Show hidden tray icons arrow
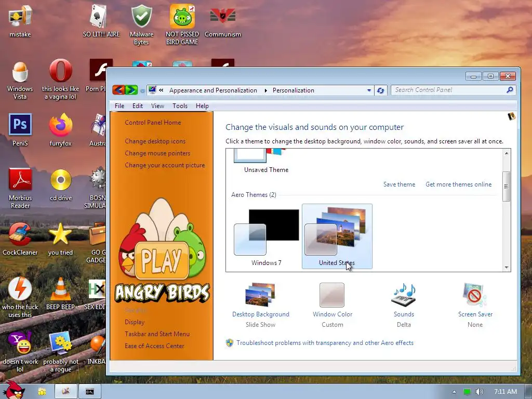The image size is (532, 399). pos(454,392)
